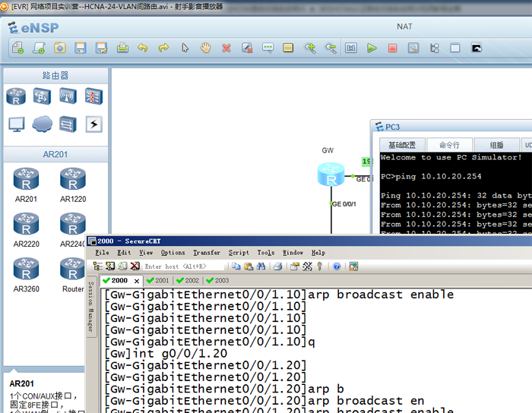This screenshot has width=532, height=413.
Task: Close the 2000 session tab
Action: click(137, 281)
